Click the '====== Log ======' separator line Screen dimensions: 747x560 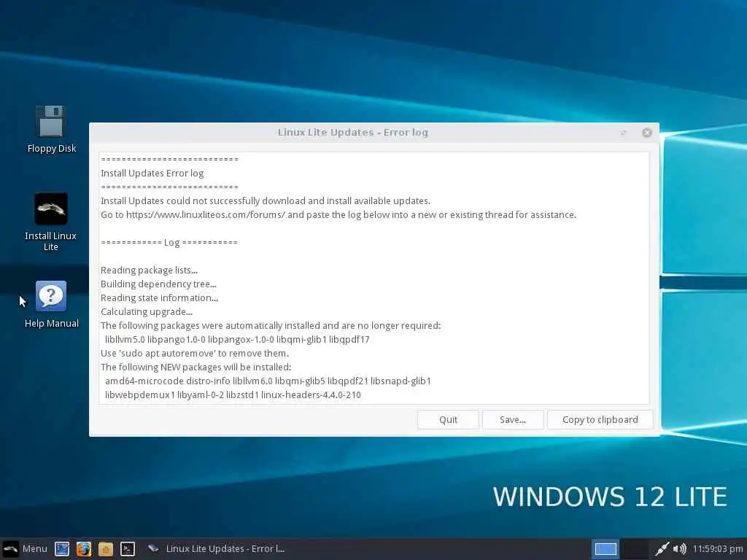[x=169, y=242]
